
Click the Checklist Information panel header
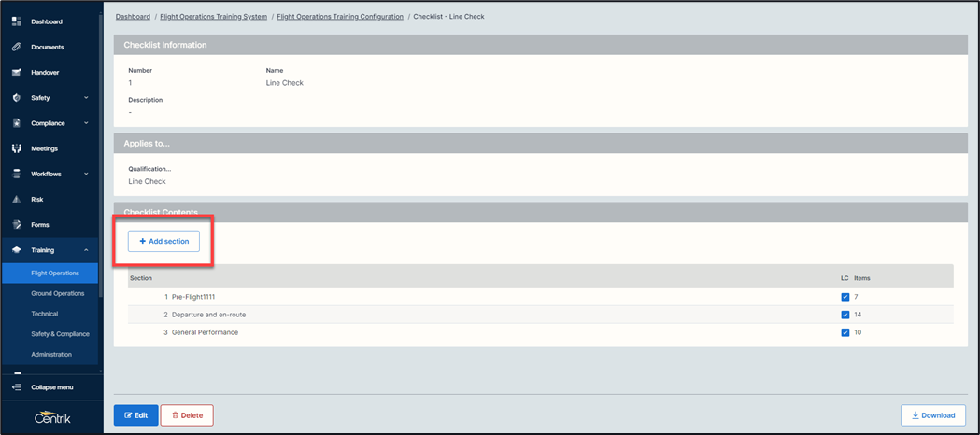click(x=541, y=45)
